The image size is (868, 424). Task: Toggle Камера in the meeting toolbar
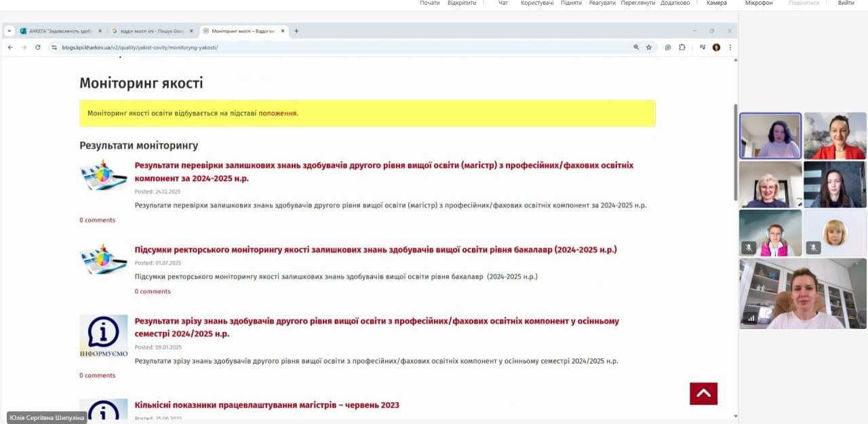(716, 3)
